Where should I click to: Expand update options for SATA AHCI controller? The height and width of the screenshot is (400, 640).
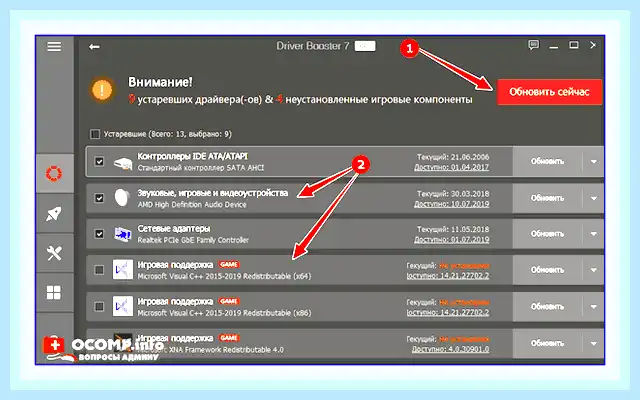coord(594,162)
